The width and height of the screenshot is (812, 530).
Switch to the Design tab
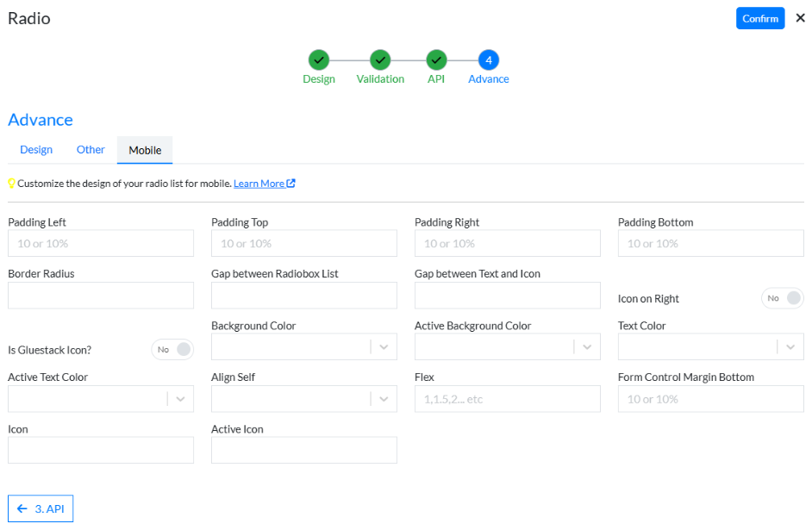pyautogui.click(x=36, y=150)
